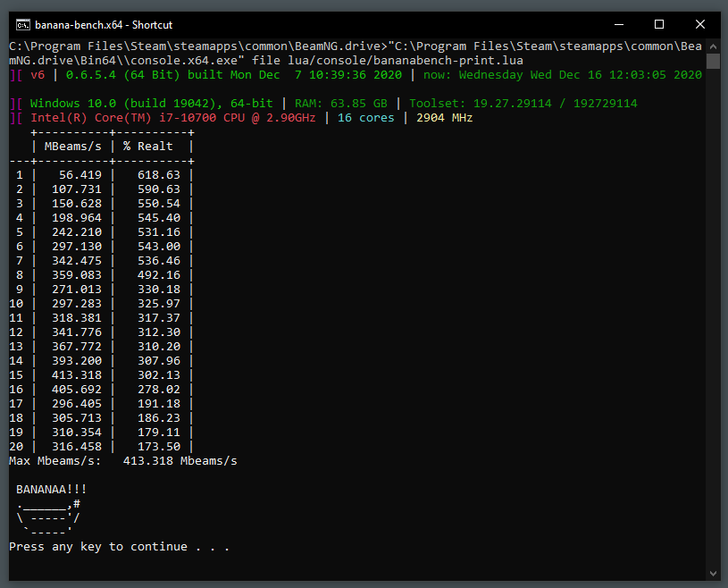Click the value 316.458 in row 20
This screenshot has width=728, height=588.
pyautogui.click(x=77, y=447)
